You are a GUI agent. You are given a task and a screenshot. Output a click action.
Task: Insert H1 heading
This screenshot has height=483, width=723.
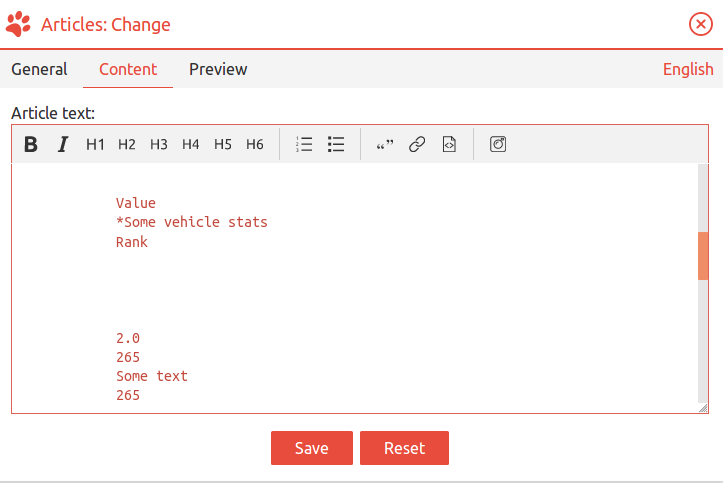click(95, 144)
